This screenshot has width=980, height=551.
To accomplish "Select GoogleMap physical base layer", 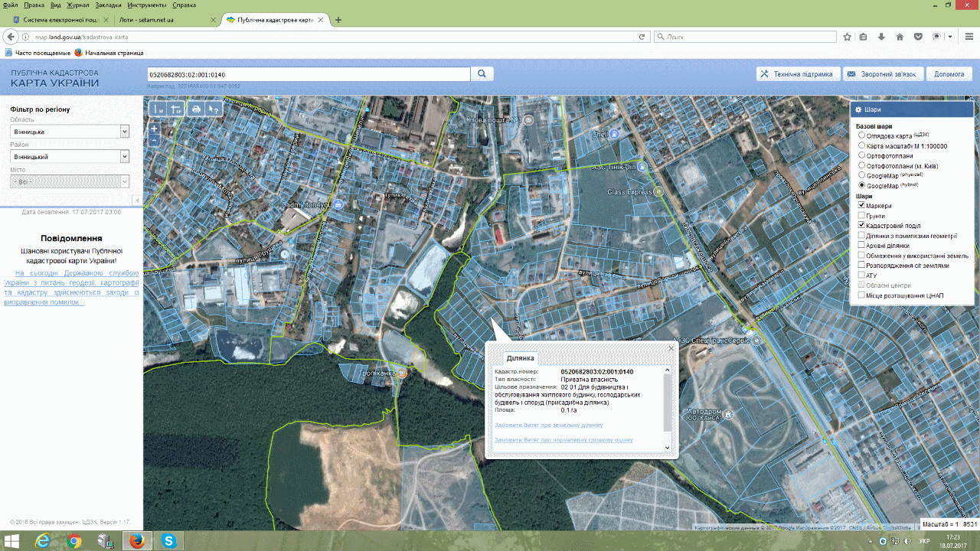I will (862, 175).
